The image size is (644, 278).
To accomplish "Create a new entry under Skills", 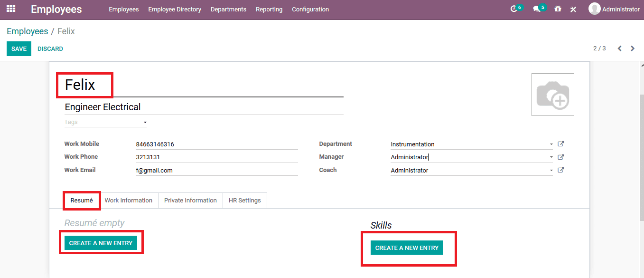I will [x=407, y=248].
